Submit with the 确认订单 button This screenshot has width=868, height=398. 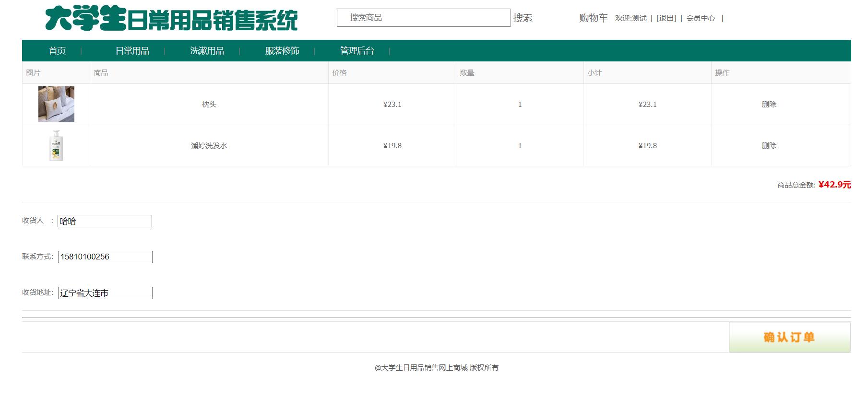(790, 337)
